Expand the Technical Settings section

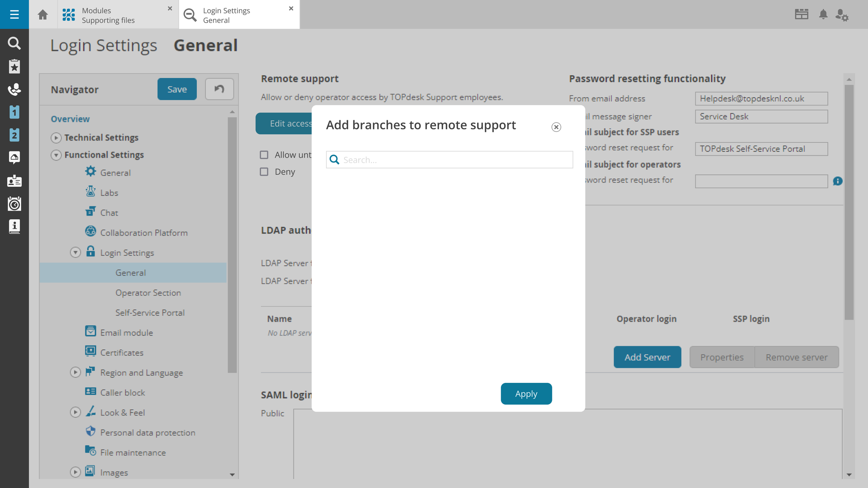[x=56, y=137]
